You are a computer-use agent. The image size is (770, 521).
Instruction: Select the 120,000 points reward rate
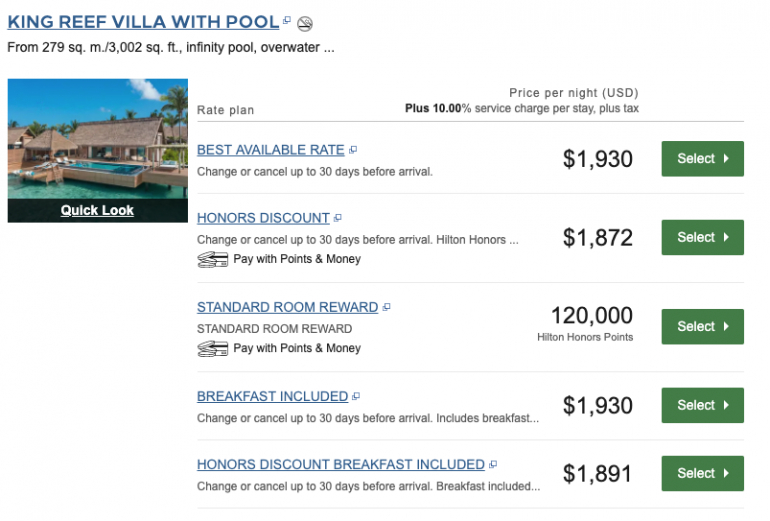coord(702,326)
